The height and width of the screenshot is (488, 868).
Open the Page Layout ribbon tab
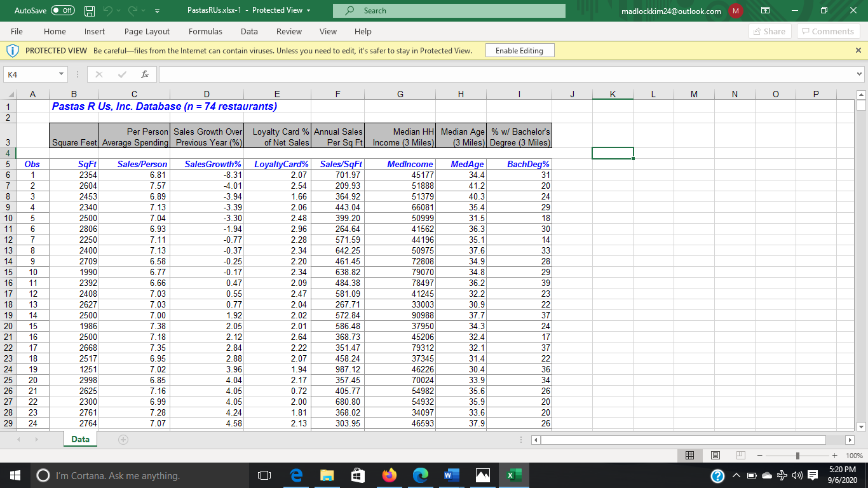147,31
